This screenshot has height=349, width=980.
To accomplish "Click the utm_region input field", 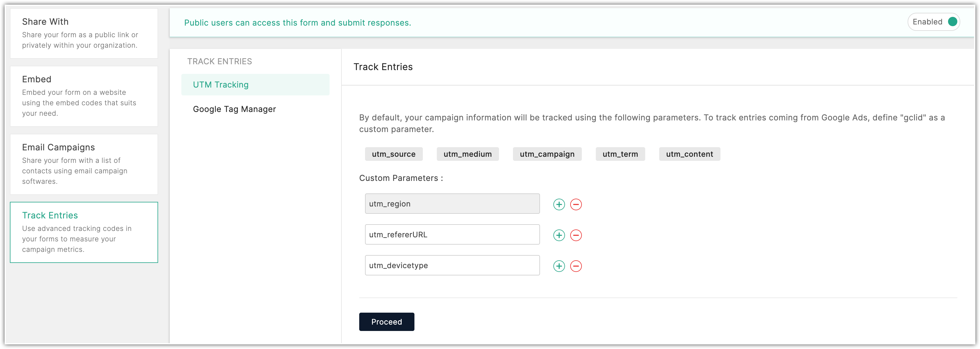I will (452, 204).
